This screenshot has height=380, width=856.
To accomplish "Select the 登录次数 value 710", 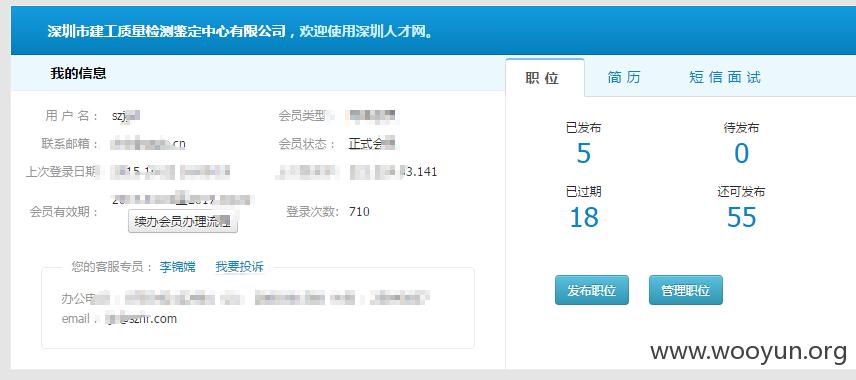I will 359,211.
